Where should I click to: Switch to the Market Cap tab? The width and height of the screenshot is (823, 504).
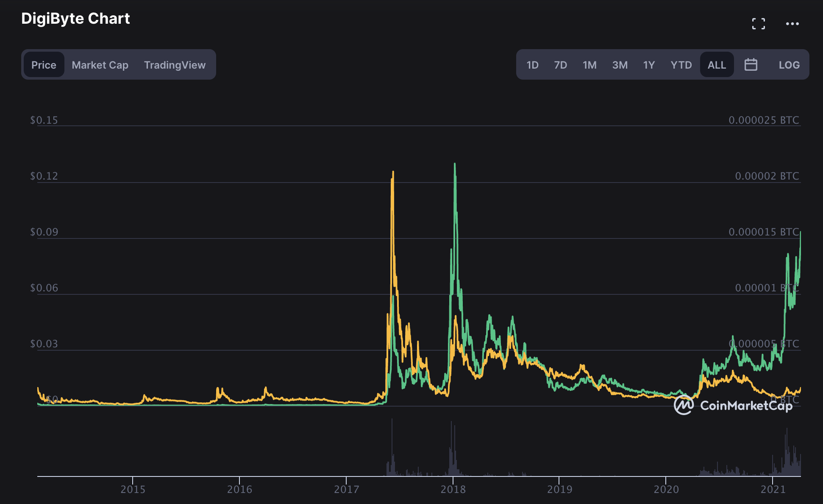(100, 65)
